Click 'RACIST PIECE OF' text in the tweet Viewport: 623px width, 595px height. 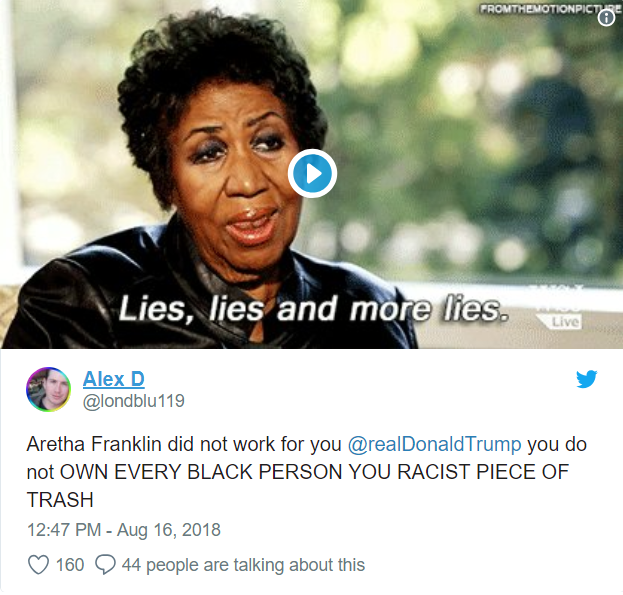tap(483, 472)
